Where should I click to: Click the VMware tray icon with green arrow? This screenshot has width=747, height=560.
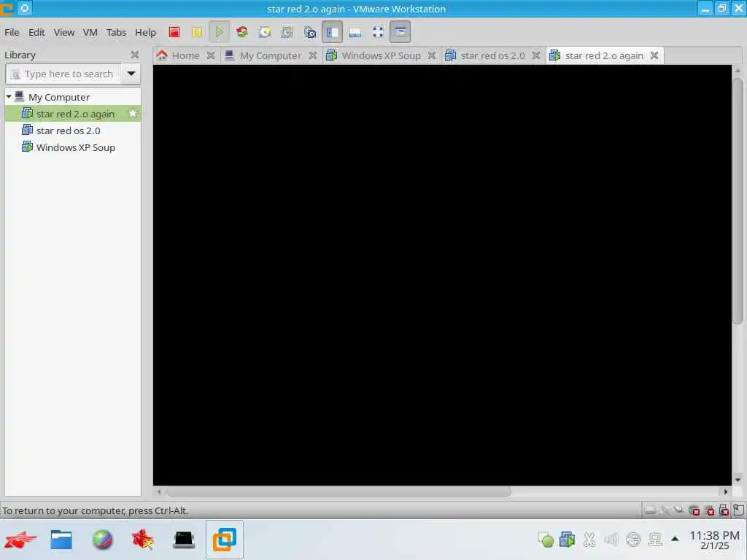567,540
